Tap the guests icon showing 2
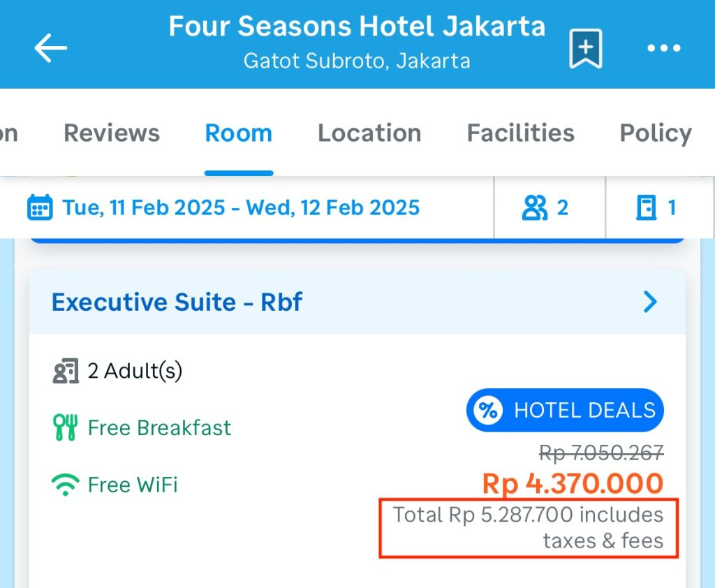715x588 pixels. click(536, 208)
